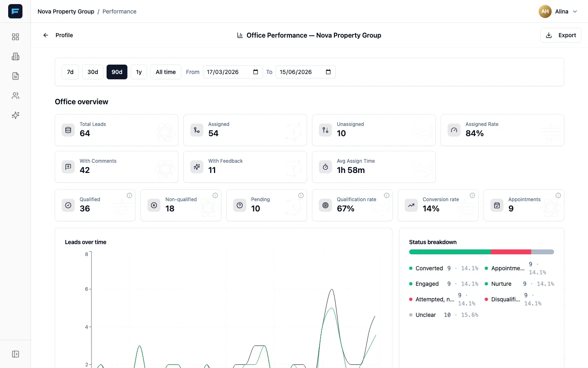Click the Converted legend entry

click(444, 268)
